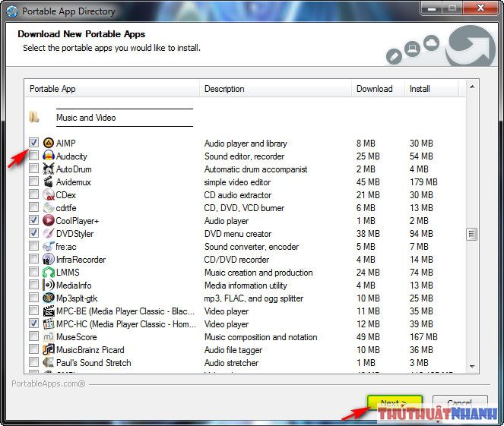Click the Description column header

(x=275, y=89)
